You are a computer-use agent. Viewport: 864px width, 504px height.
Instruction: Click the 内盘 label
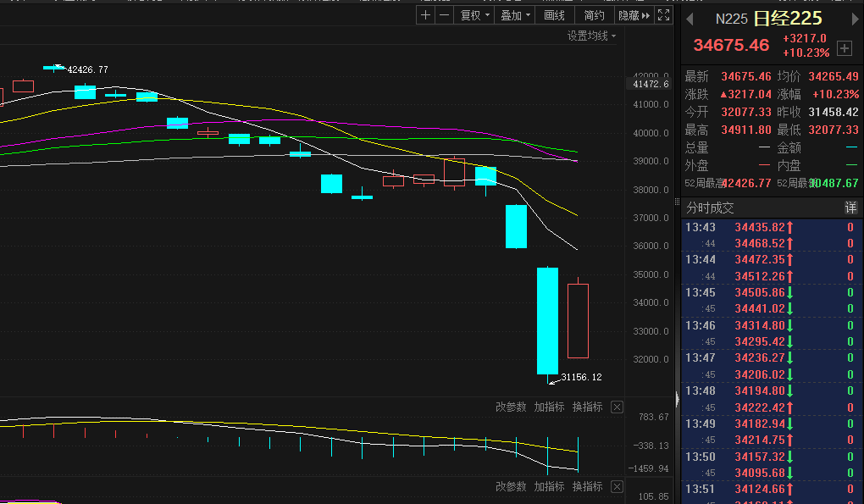pos(789,165)
